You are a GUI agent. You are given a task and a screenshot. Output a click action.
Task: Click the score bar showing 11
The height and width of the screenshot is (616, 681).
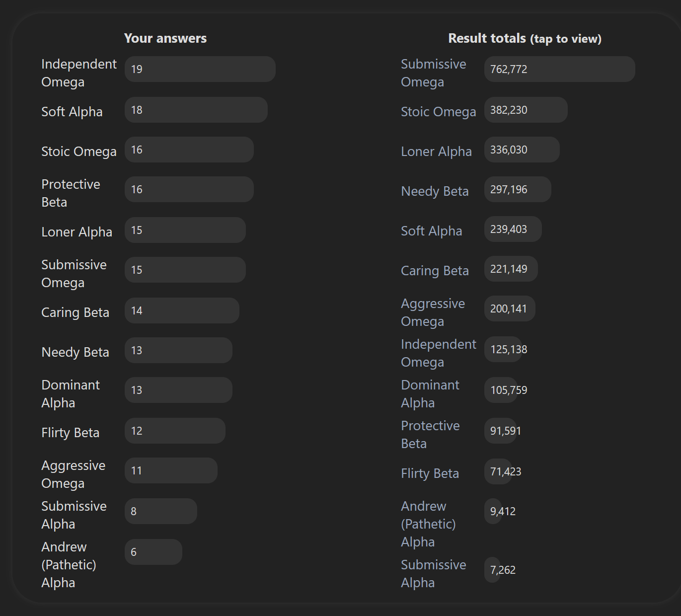point(171,470)
